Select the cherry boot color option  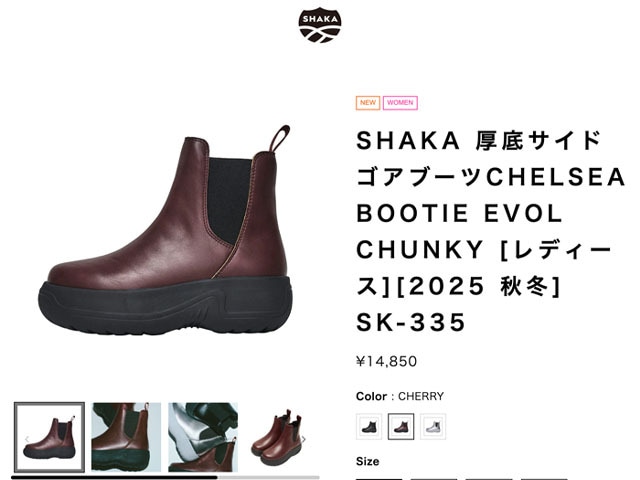(401, 427)
